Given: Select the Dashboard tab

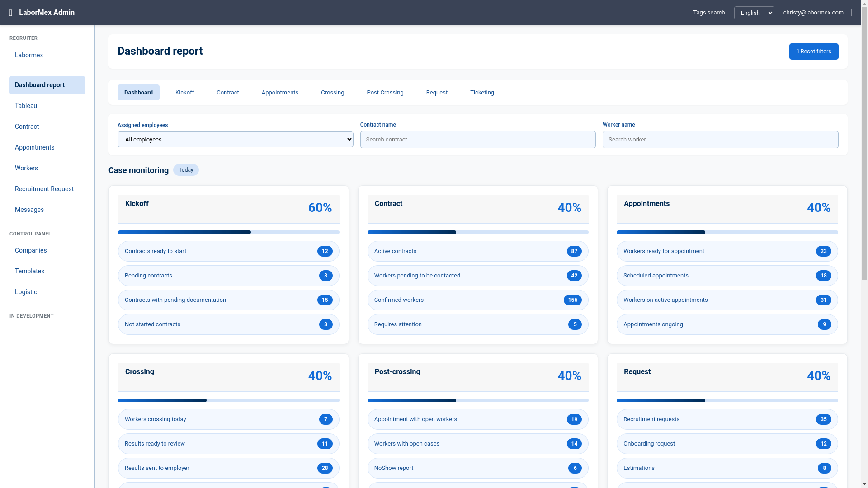Looking at the screenshot, I should pos(138,93).
